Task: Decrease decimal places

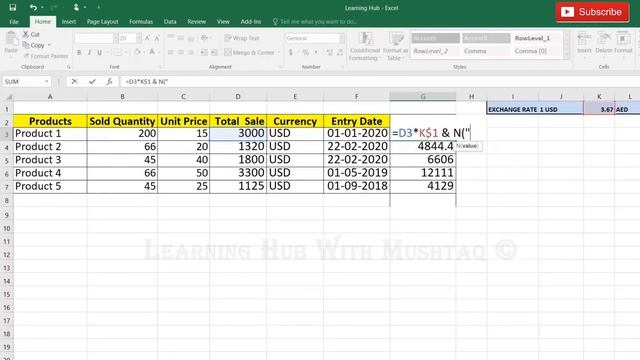Action: click(340, 52)
